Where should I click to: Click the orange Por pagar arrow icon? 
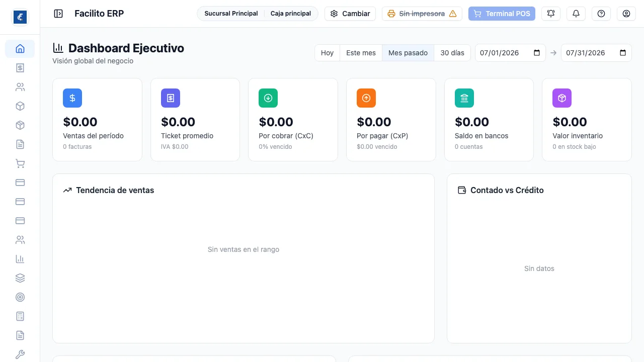click(x=366, y=98)
